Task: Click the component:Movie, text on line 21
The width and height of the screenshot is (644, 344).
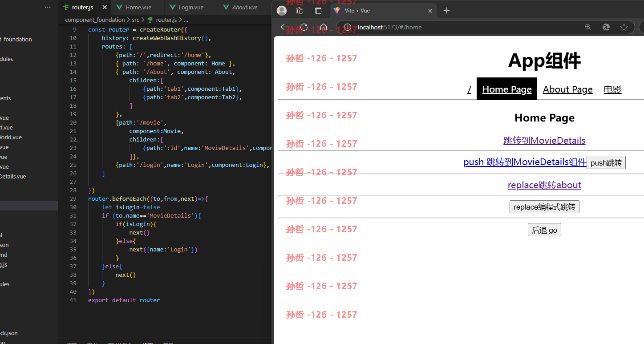Action: click(x=156, y=131)
